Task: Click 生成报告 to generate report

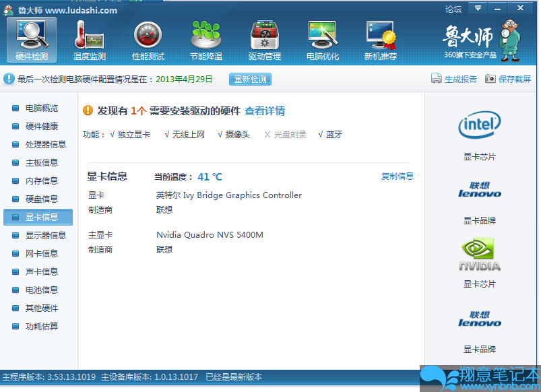Action: (x=461, y=79)
